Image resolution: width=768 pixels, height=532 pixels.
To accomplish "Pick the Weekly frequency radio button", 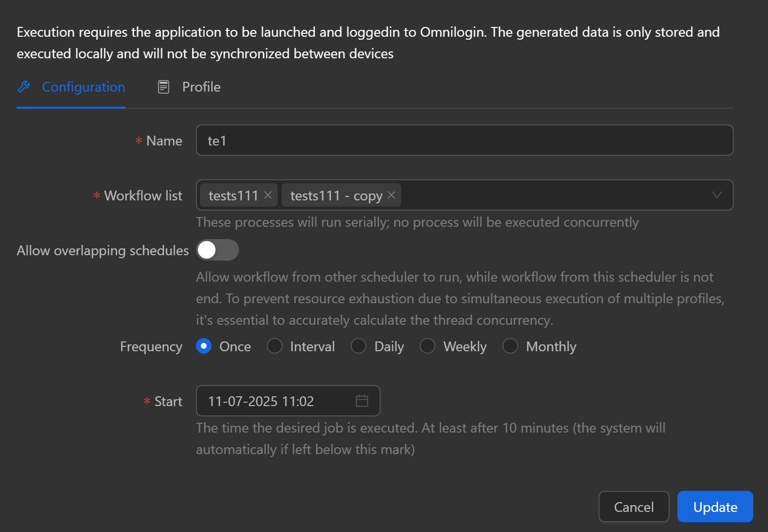I will pos(428,346).
